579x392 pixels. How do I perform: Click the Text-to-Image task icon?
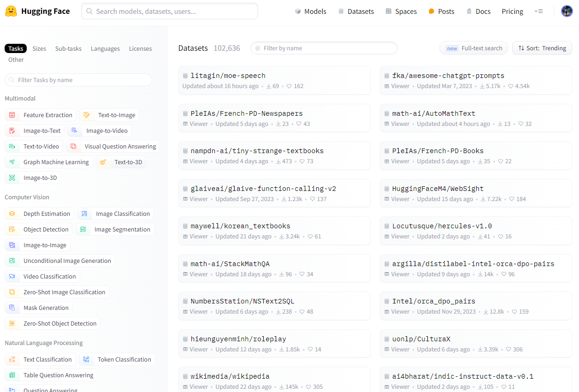87,115
